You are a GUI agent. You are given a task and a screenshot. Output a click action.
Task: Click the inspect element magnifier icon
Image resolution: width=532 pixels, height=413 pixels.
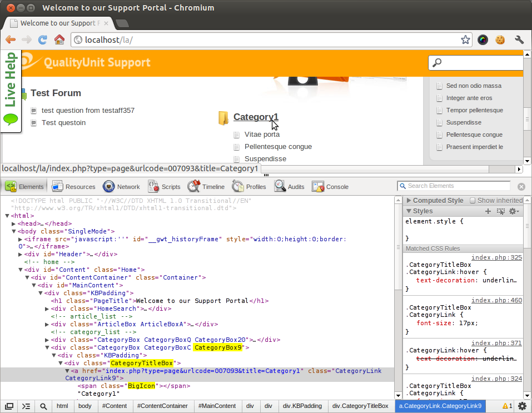tap(43, 406)
